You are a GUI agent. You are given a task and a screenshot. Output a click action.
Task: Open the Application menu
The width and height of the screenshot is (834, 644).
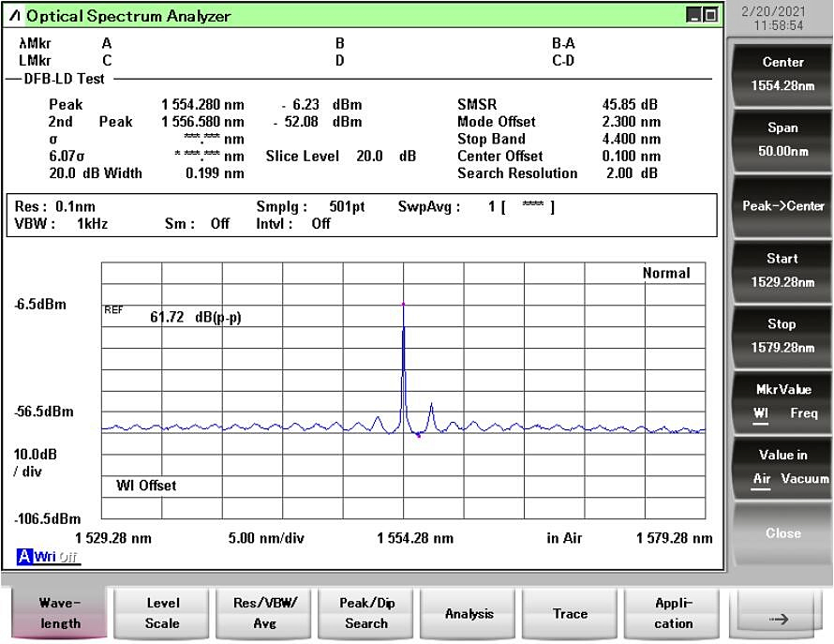click(673, 614)
